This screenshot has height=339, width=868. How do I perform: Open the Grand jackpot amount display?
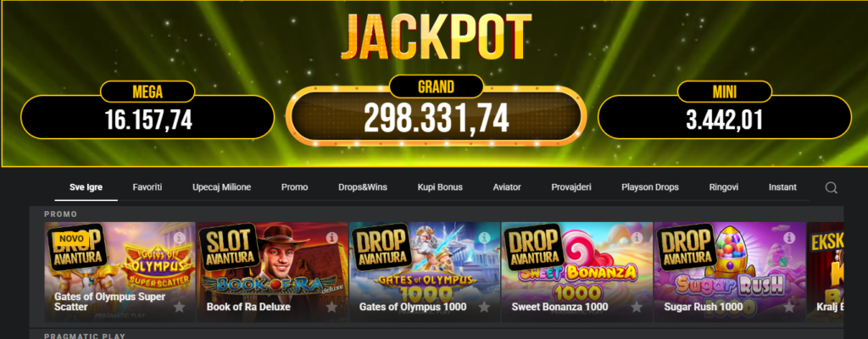tap(437, 117)
